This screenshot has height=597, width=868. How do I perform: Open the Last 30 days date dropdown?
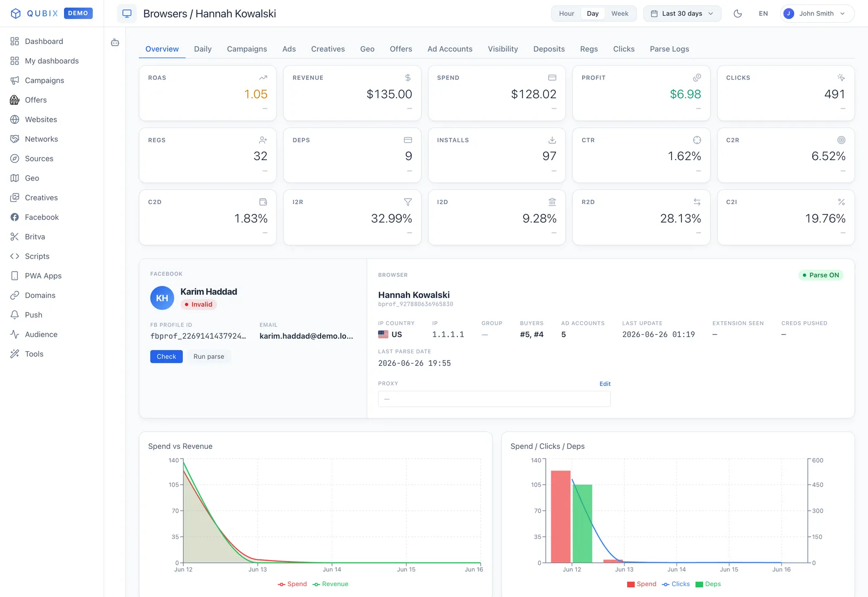[x=682, y=14]
